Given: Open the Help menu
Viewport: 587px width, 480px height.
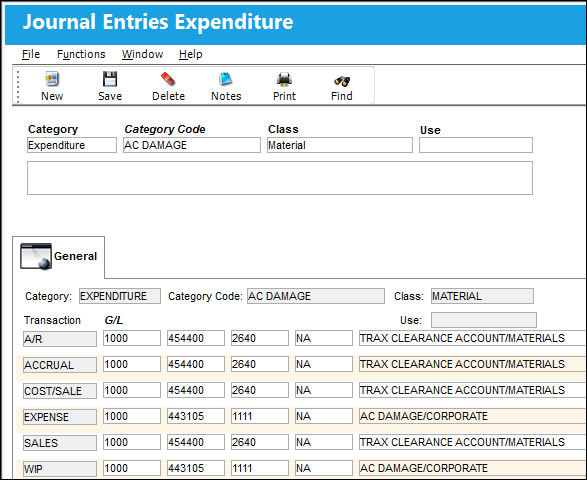Looking at the screenshot, I should coord(191,54).
